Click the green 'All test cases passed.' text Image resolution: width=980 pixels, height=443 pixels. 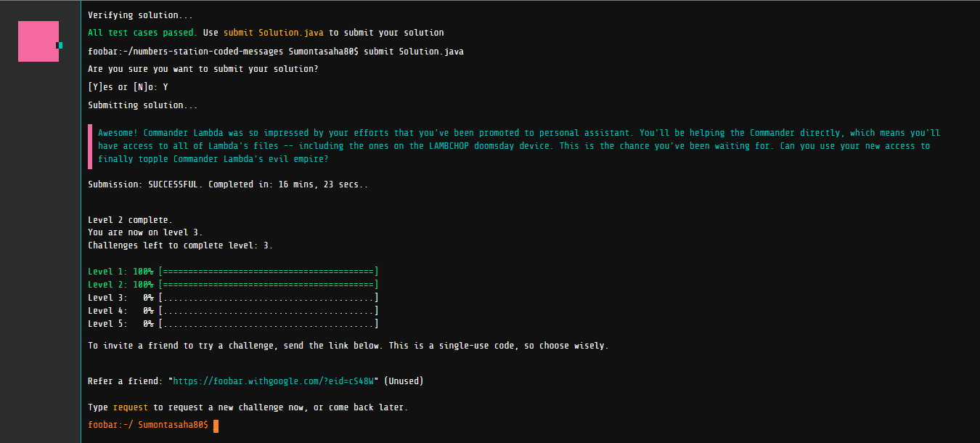(x=143, y=33)
